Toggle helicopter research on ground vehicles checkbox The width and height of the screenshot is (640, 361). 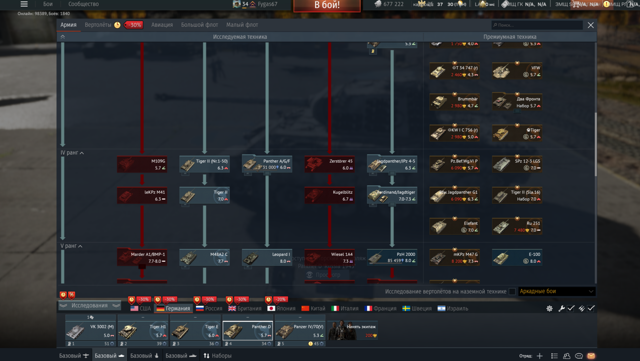(x=512, y=291)
